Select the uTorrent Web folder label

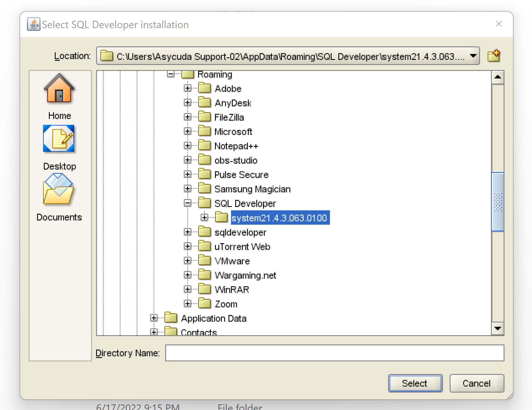(242, 247)
